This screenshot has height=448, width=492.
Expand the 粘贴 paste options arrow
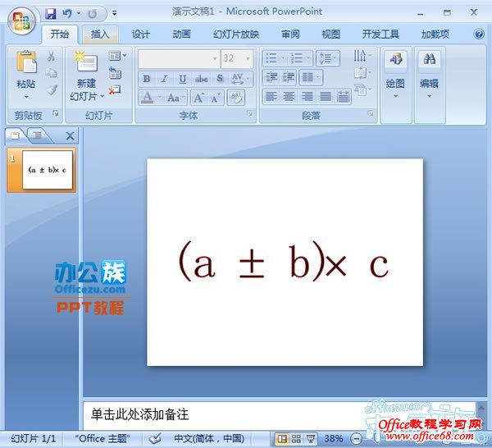click(26, 97)
